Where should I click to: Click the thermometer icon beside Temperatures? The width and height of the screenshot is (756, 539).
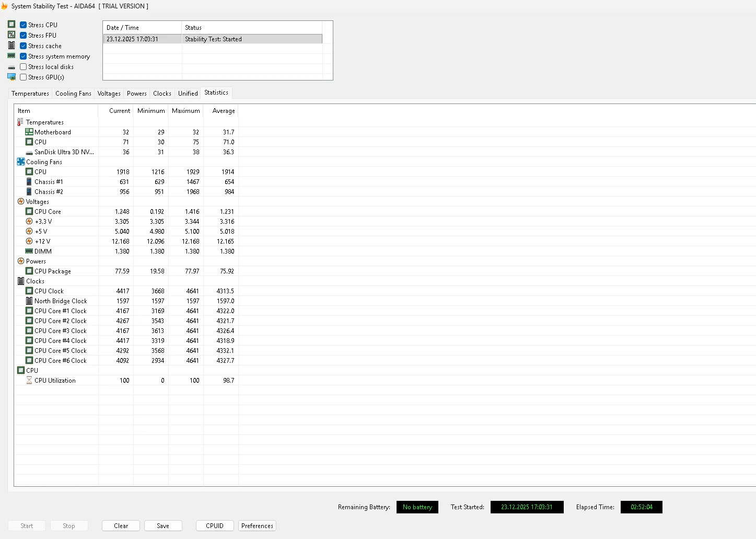pyautogui.click(x=20, y=122)
